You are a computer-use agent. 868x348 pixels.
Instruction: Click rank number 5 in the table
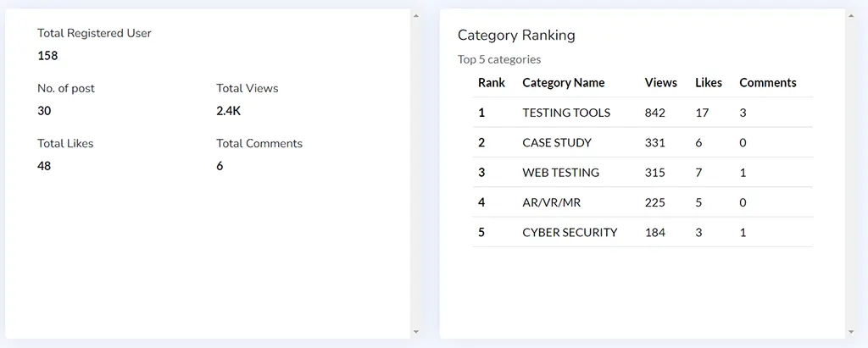[x=481, y=232]
